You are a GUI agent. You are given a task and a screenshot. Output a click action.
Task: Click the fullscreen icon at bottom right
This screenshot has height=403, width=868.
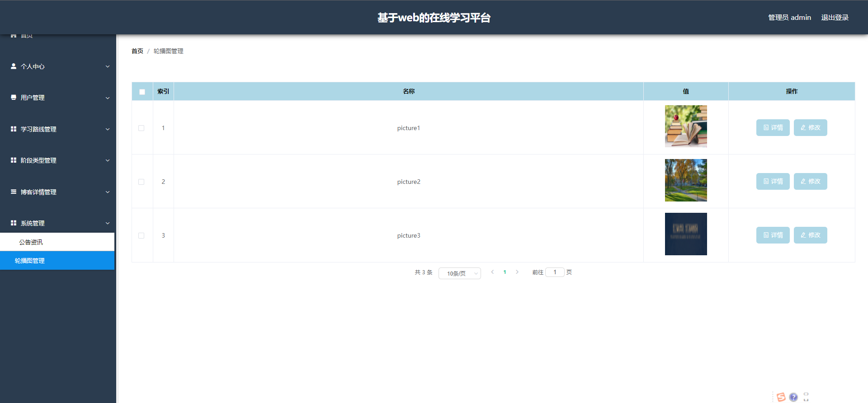pos(806,397)
